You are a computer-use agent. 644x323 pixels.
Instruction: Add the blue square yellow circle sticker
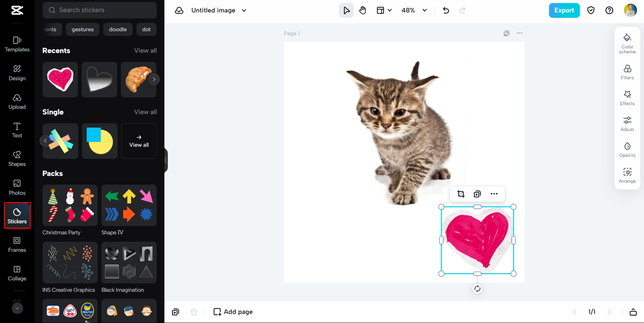(100, 141)
